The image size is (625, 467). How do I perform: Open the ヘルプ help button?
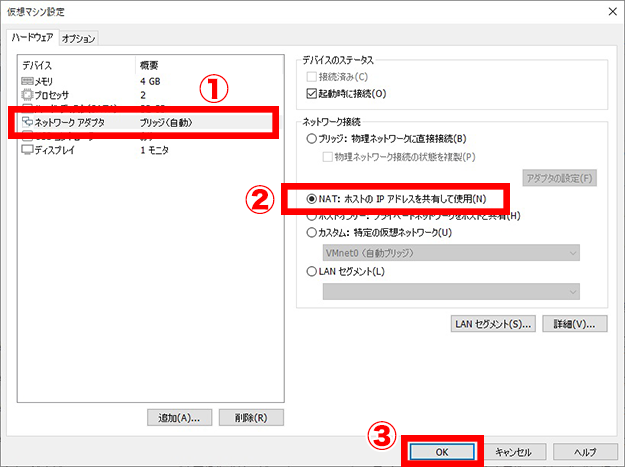(585, 452)
